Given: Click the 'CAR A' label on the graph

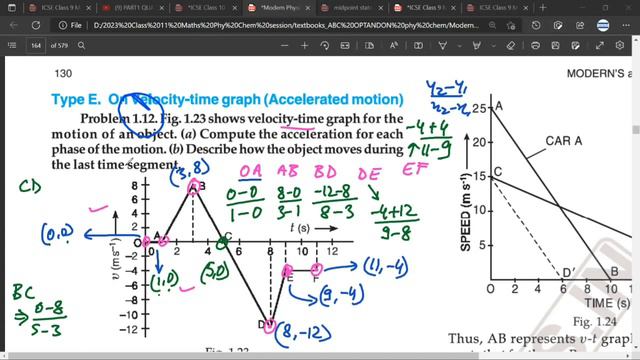Looking at the screenshot, I should coord(564,141).
